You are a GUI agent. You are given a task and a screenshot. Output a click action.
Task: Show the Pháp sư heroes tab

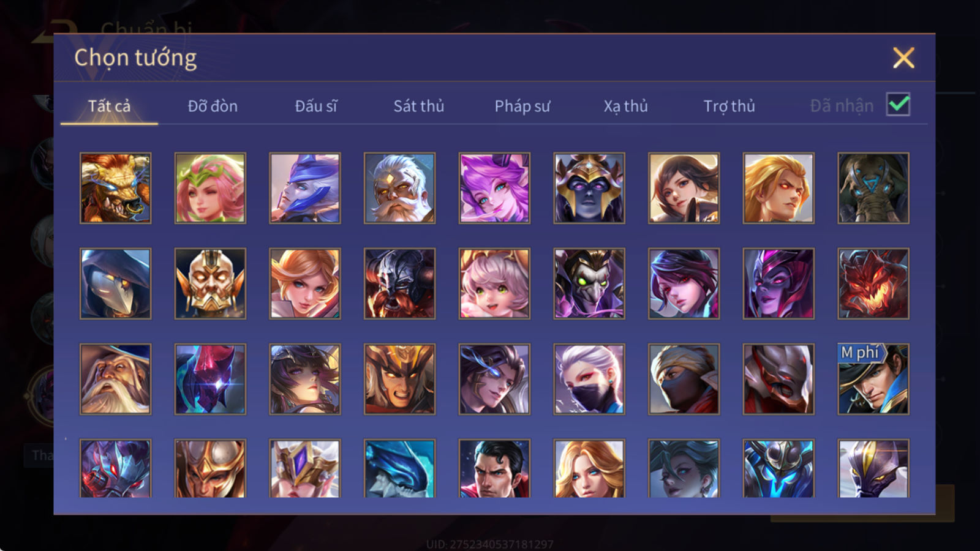tap(522, 106)
